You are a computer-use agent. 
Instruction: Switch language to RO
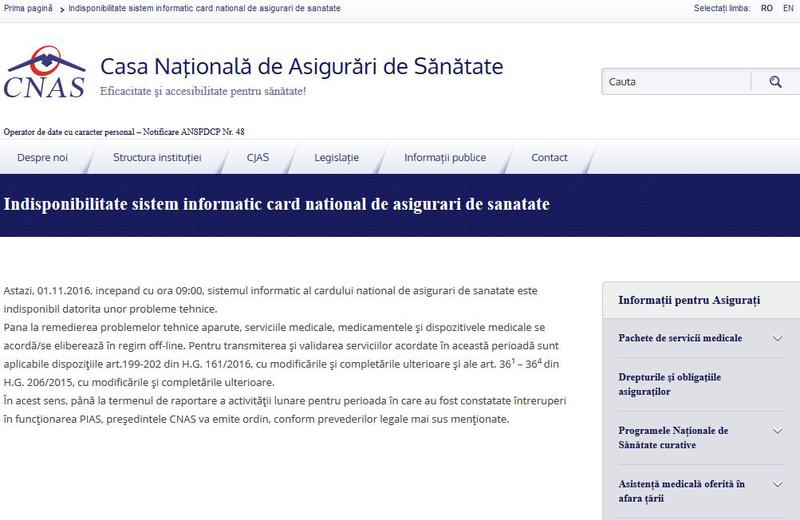coord(766,8)
